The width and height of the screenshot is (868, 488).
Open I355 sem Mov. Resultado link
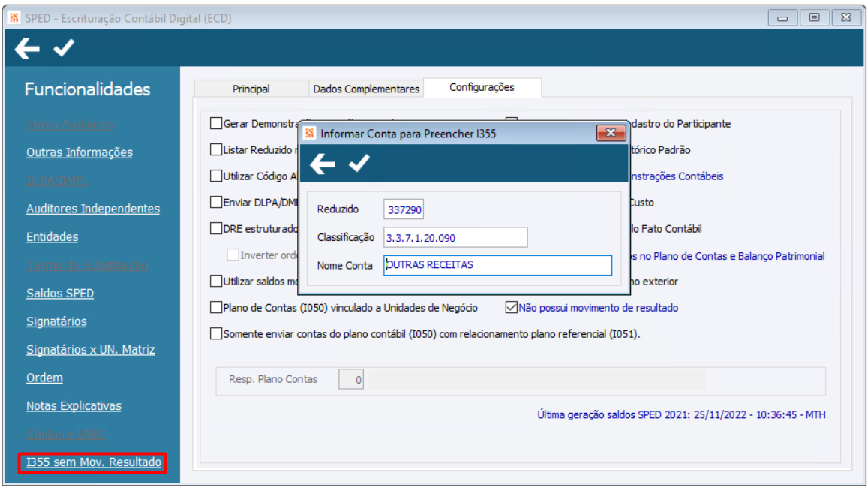(94, 462)
